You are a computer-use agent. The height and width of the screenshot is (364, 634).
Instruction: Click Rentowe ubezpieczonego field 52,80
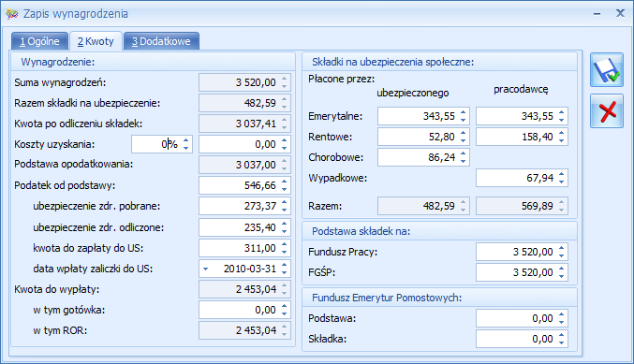[423, 137]
